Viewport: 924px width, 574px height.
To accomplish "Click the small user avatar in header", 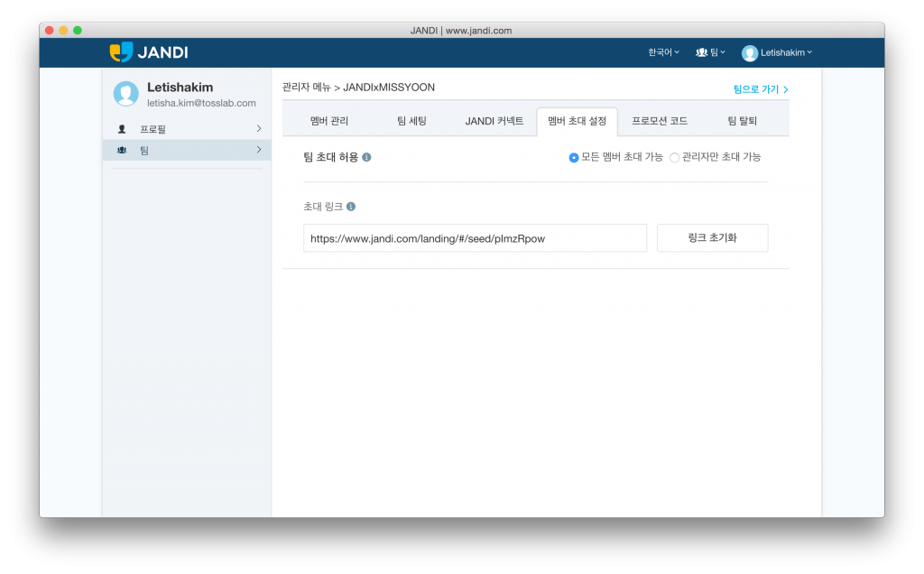I will (x=749, y=53).
